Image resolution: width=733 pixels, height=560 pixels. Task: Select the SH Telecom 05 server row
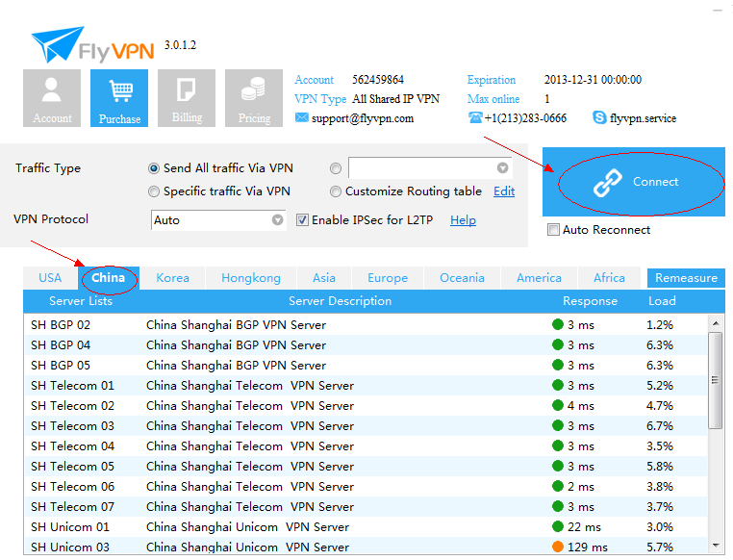click(x=366, y=466)
